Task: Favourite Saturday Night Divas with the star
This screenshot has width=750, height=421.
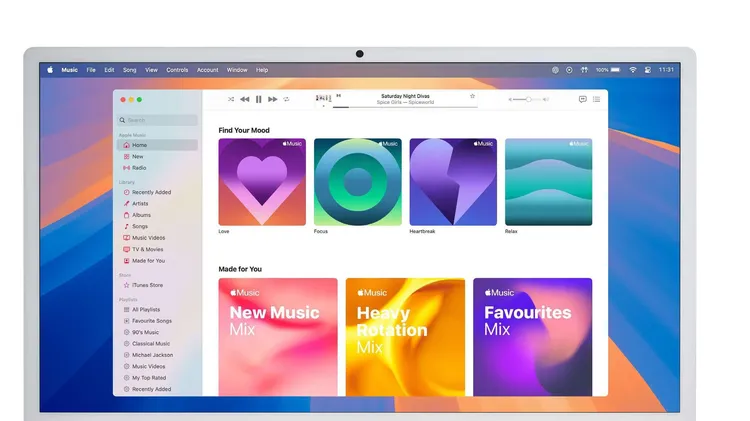Action: [472, 96]
